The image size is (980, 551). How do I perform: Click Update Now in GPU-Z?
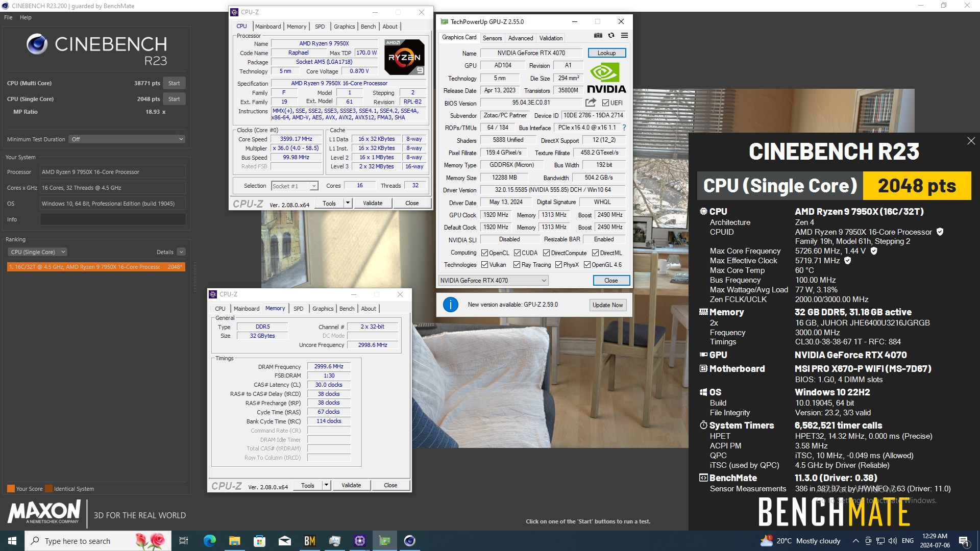point(607,305)
